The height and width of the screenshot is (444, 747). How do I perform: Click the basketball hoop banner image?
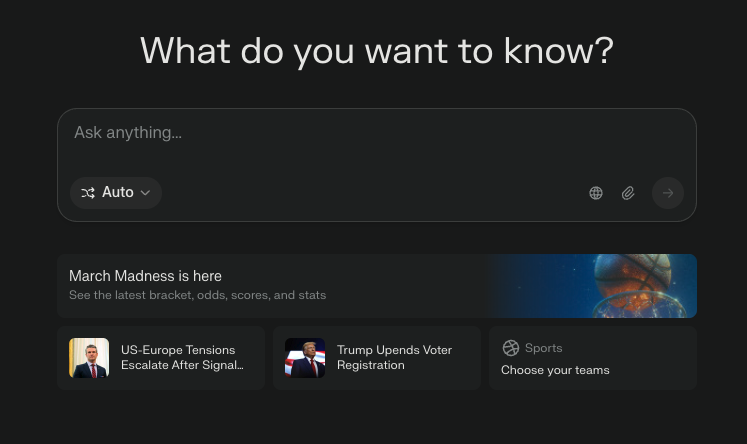[592, 286]
